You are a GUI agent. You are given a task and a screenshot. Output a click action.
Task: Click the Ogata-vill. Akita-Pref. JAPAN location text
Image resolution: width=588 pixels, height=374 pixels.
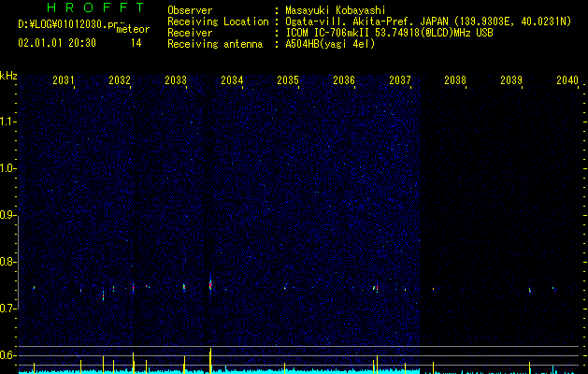click(366, 22)
